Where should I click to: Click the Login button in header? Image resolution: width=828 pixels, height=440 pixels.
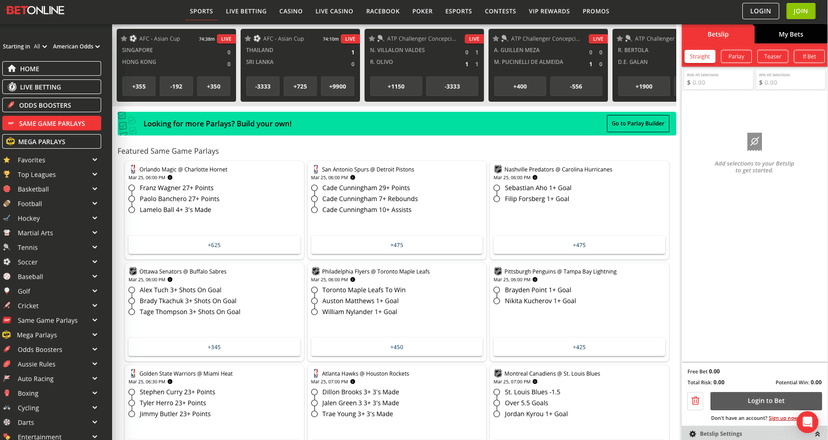pyautogui.click(x=760, y=11)
